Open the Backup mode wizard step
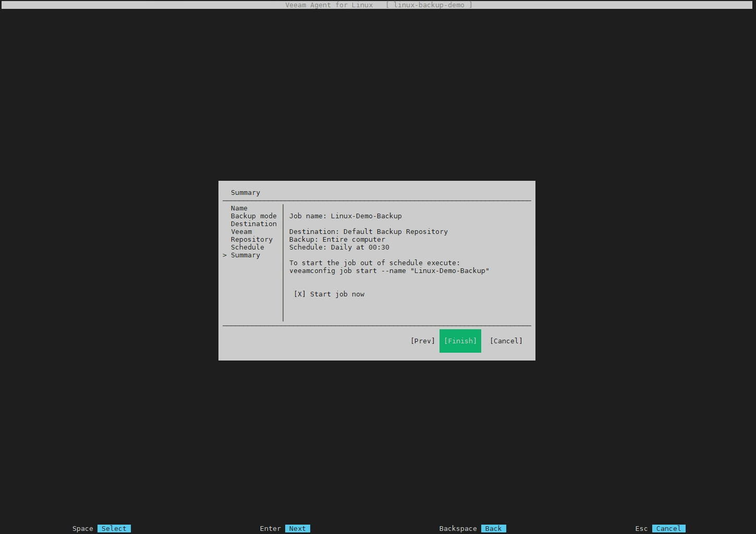 point(253,216)
